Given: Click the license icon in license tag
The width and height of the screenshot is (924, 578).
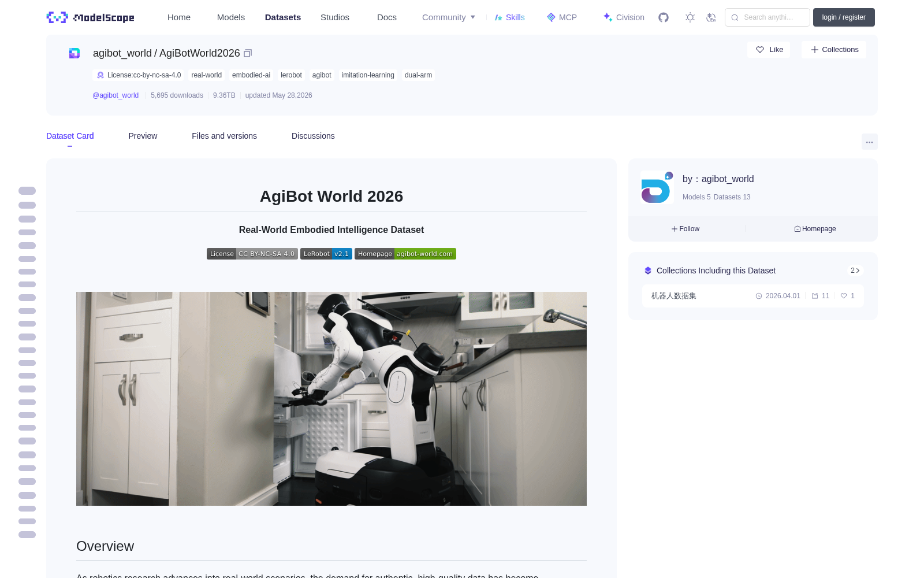Looking at the screenshot, I should click(x=100, y=75).
